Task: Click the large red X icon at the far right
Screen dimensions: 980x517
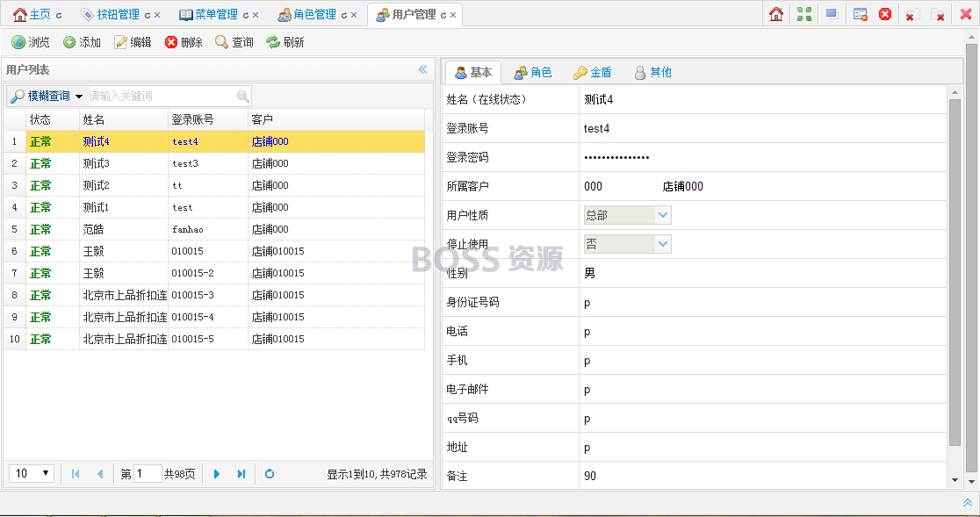Action: [x=966, y=14]
